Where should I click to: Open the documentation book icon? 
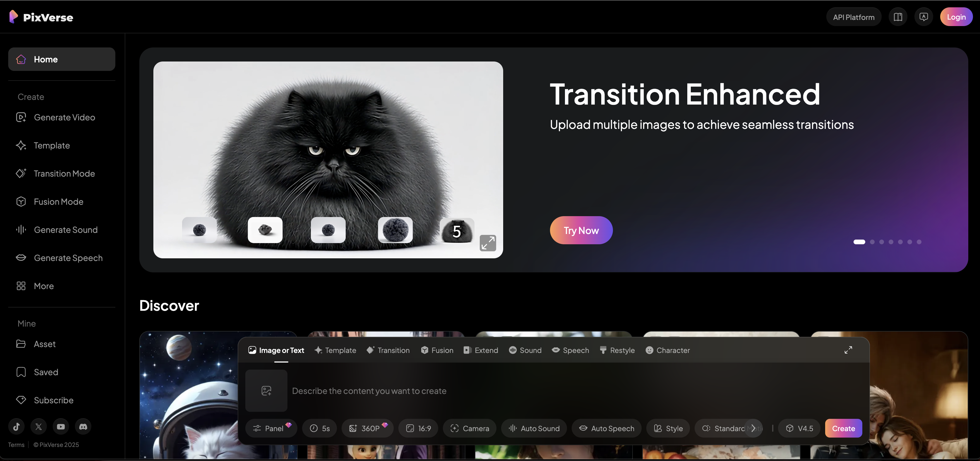[x=898, y=17]
